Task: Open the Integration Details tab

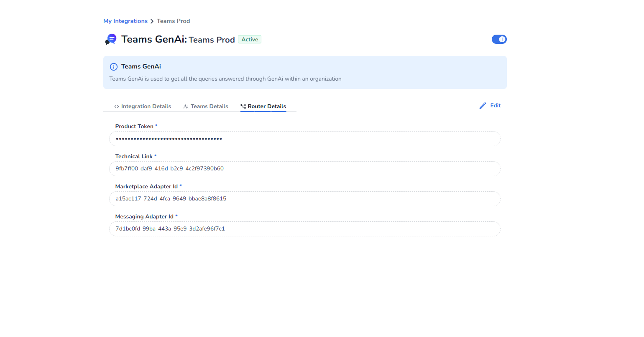Action: click(x=143, y=106)
